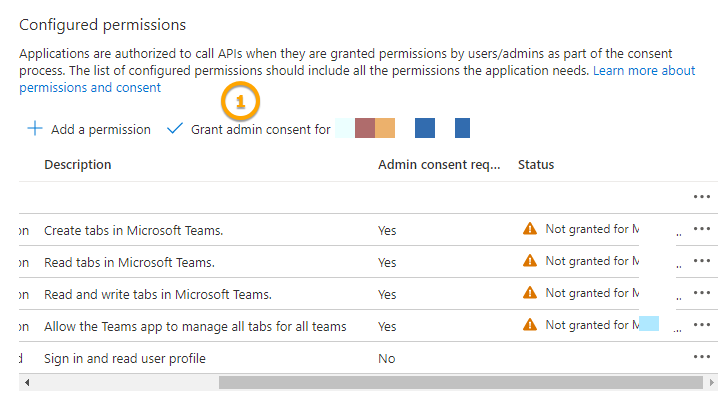The width and height of the screenshot is (718, 417).
Task: Click the left scroll arrow
Action: pyautogui.click(x=25, y=382)
